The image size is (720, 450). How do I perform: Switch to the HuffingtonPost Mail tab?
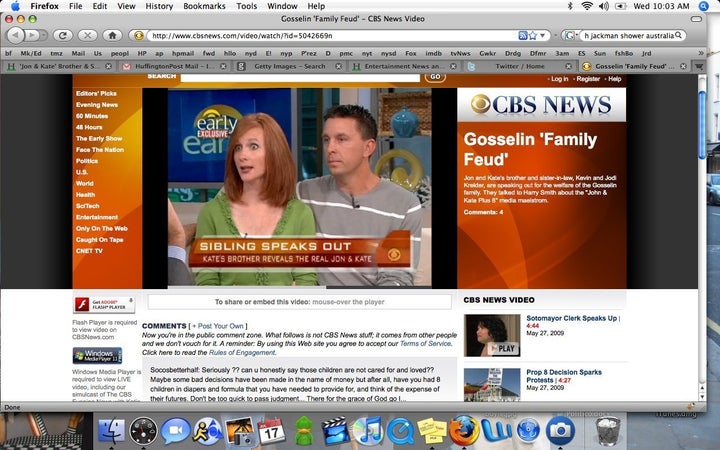174,67
